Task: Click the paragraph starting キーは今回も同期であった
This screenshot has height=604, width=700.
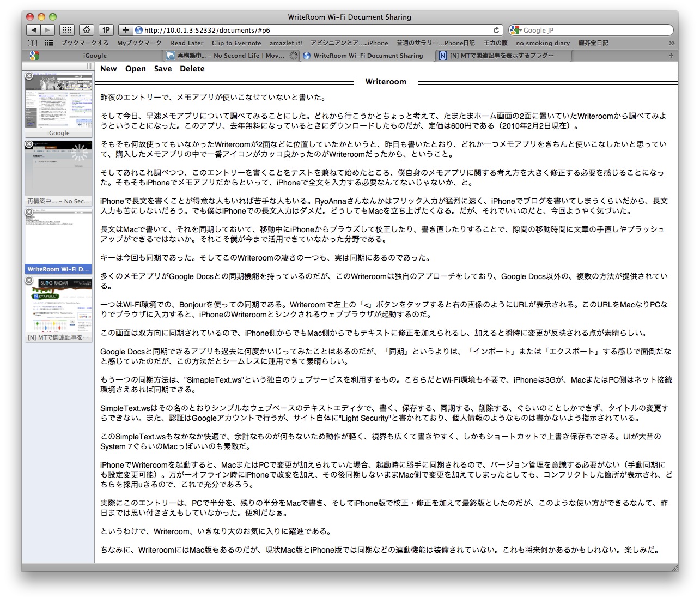Action: [265, 258]
